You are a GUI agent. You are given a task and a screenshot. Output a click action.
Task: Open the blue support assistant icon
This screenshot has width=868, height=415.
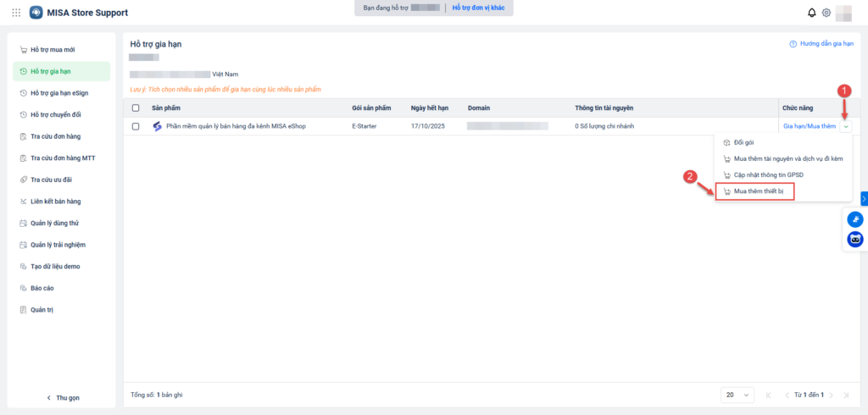pyautogui.click(x=855, y=219)
